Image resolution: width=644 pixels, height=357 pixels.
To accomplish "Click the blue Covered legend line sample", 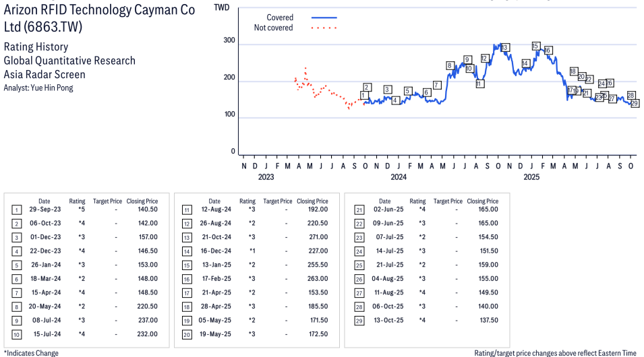I will [x=324, y=18].
